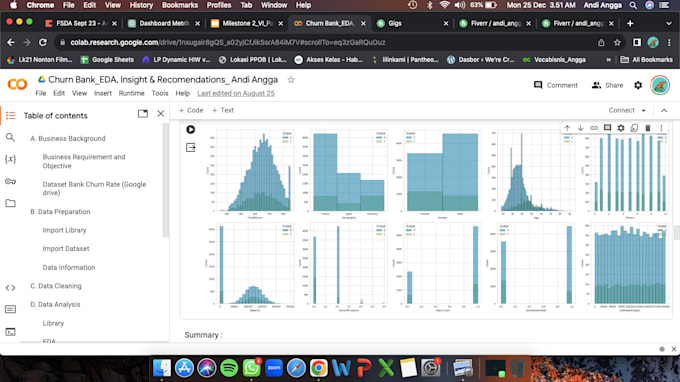Go to Import Dataset section
Viewport: 680px width, 382px height.
(x=66, y=248)
